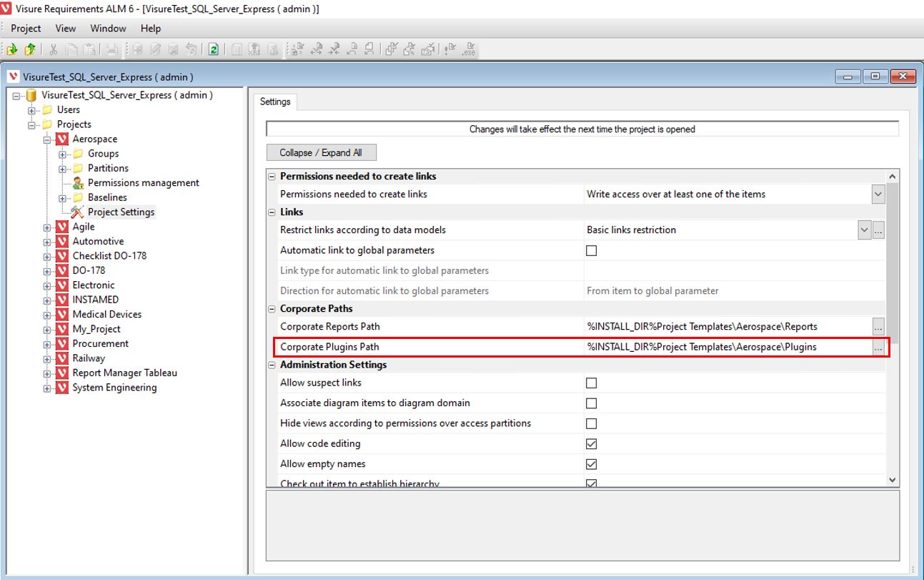The height and width of the screenshot is (580, 924).
Task: Click the Groups folder icon
Action: 78,154
